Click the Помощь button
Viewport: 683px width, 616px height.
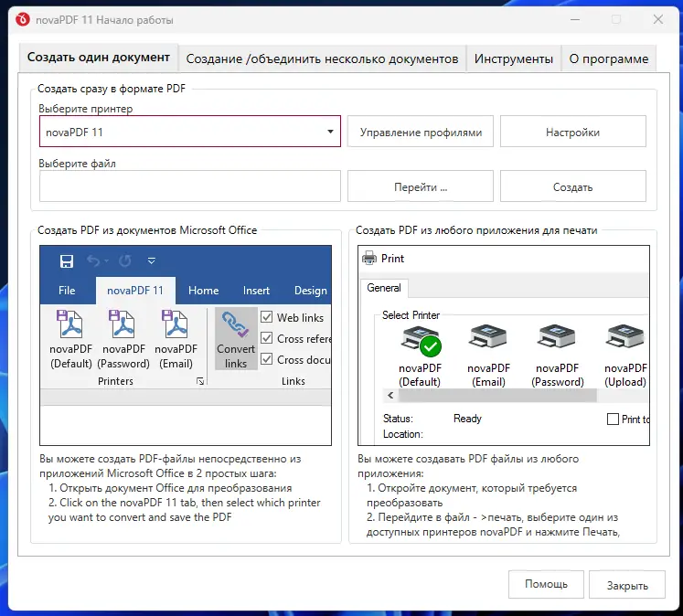pos(546,584)
